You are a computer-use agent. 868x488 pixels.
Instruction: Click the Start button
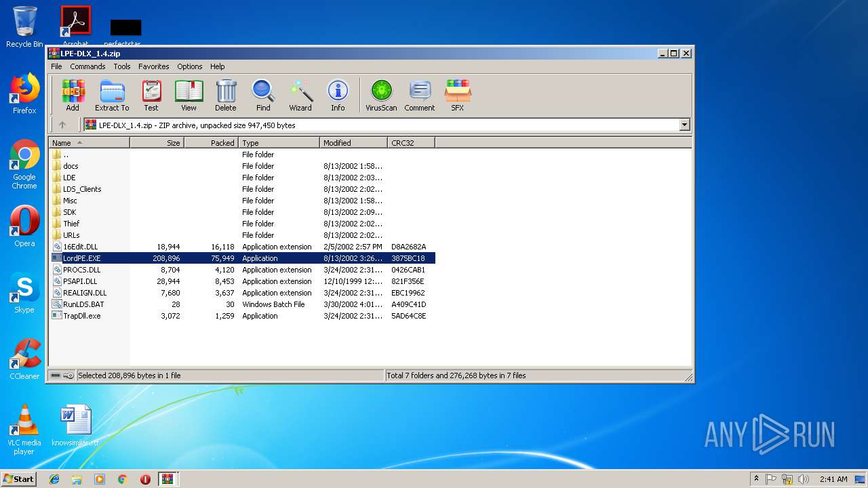[x=18, y=479]
